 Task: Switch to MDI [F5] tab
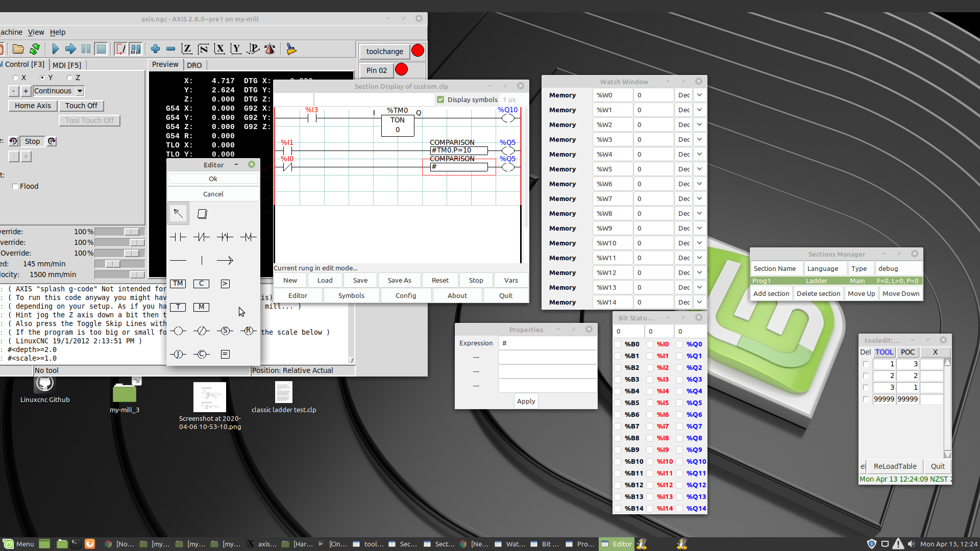point(67,65)
